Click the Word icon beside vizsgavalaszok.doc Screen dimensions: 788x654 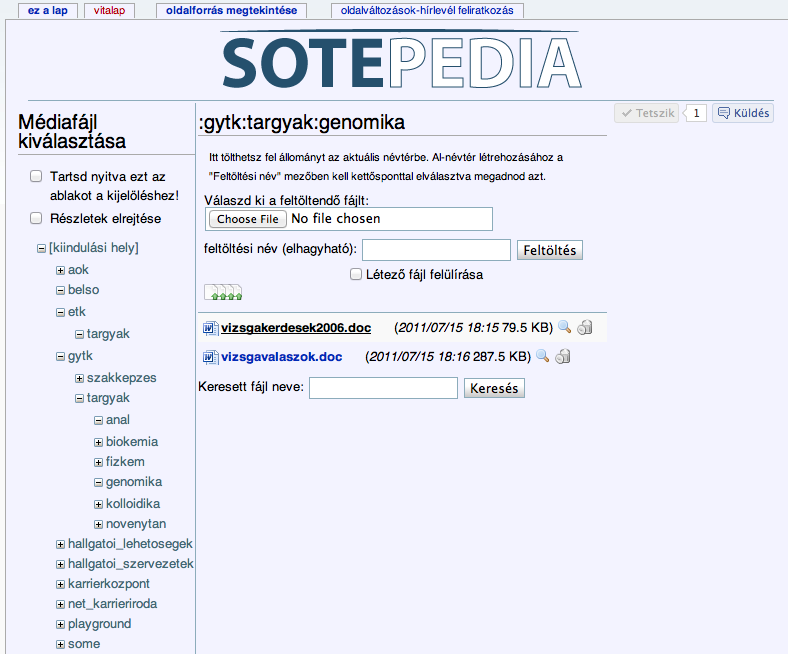point(210,357)
